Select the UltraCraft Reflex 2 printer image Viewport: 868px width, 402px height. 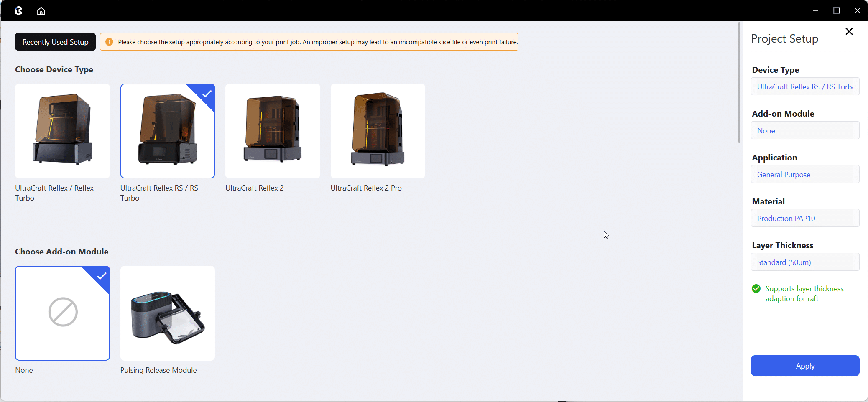[273, 131]
